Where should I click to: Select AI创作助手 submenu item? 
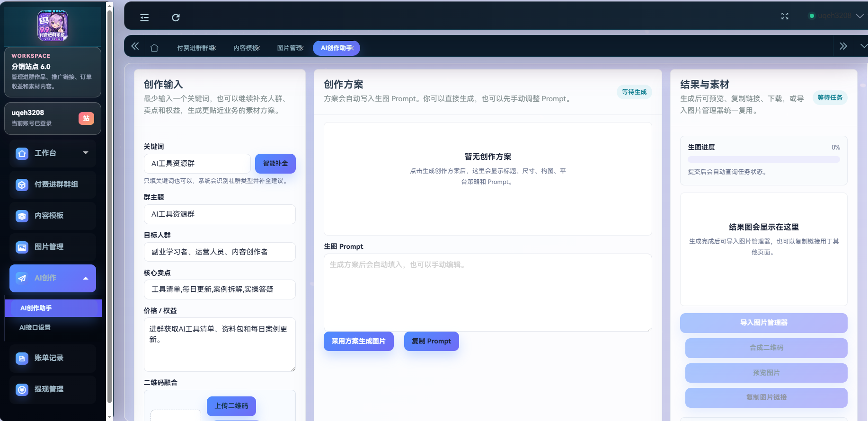click(53, 308)
